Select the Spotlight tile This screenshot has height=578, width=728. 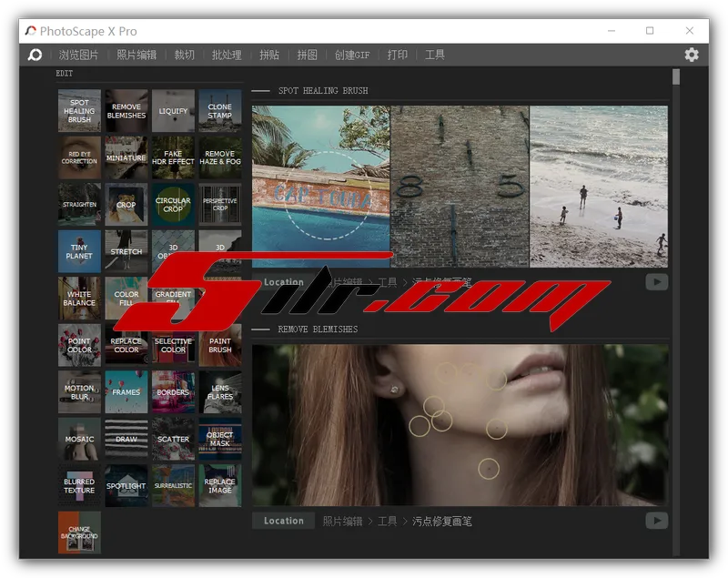tap(126, 486)
